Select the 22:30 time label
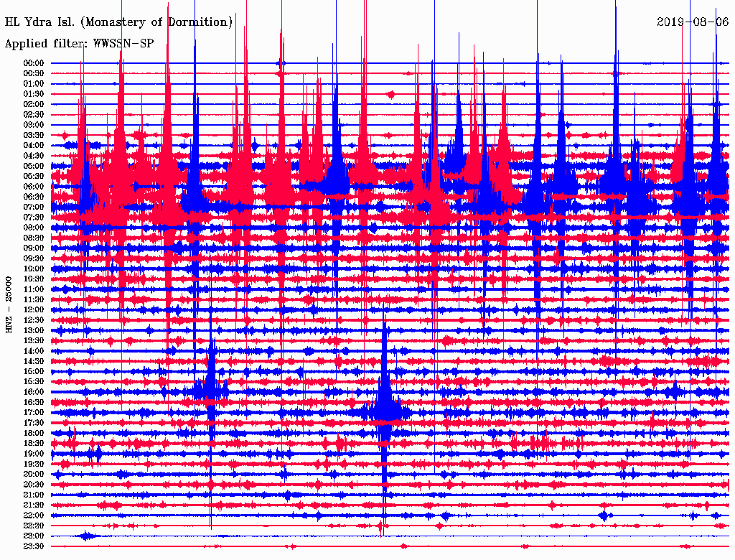This screenshot has height=560, width=735. [34, 526]
